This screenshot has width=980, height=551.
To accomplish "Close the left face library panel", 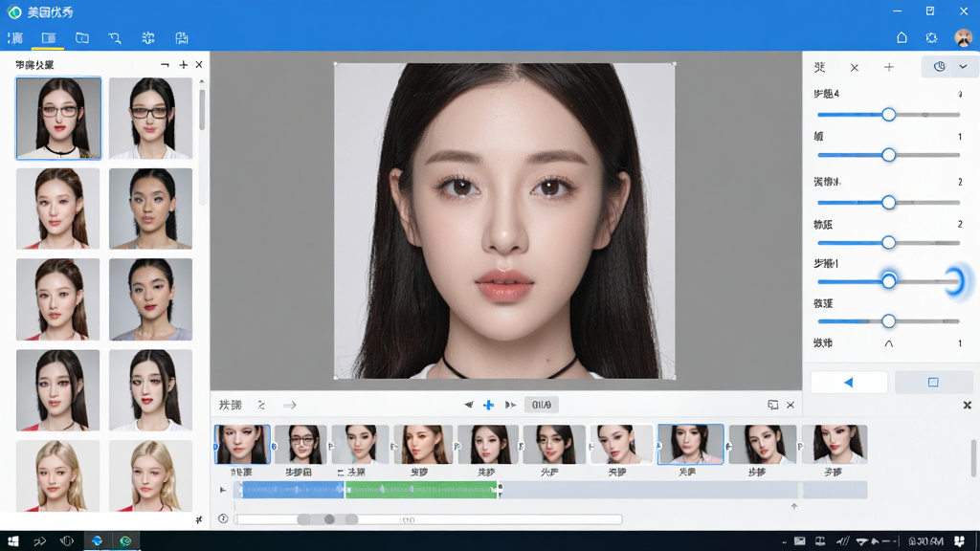I will (x=199, y=64).
